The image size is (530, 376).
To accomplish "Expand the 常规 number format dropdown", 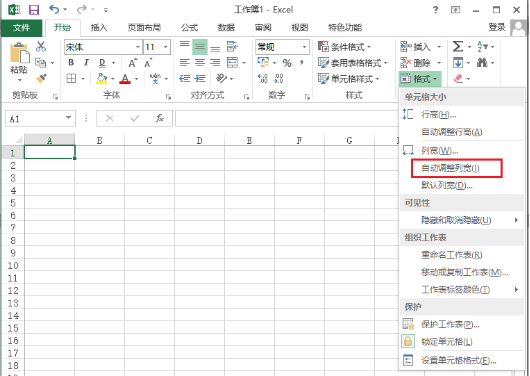I will point(304,47).
